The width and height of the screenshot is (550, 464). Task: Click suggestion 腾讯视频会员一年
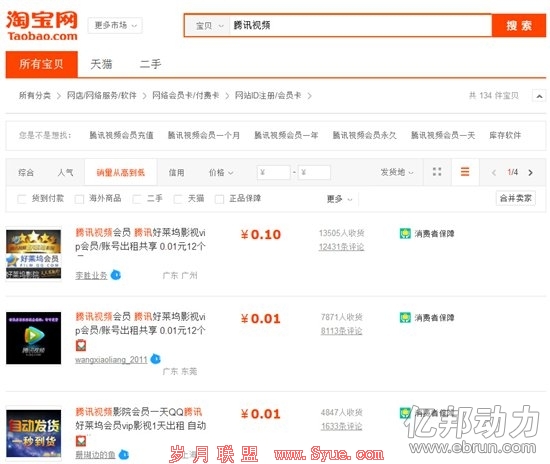(286, 135)
